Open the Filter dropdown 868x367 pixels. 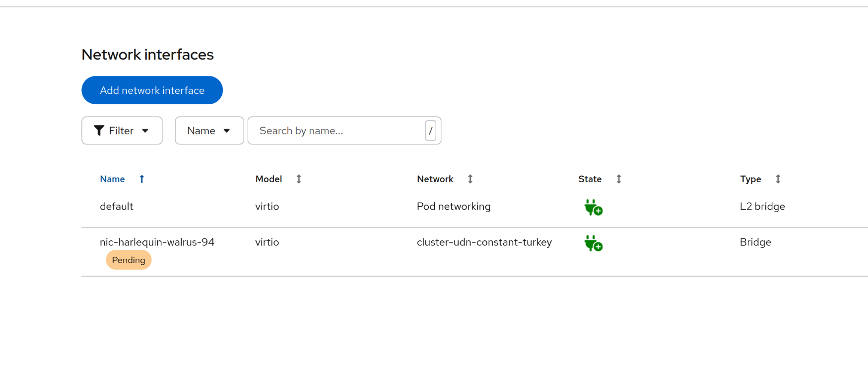[x=122, y=131]
